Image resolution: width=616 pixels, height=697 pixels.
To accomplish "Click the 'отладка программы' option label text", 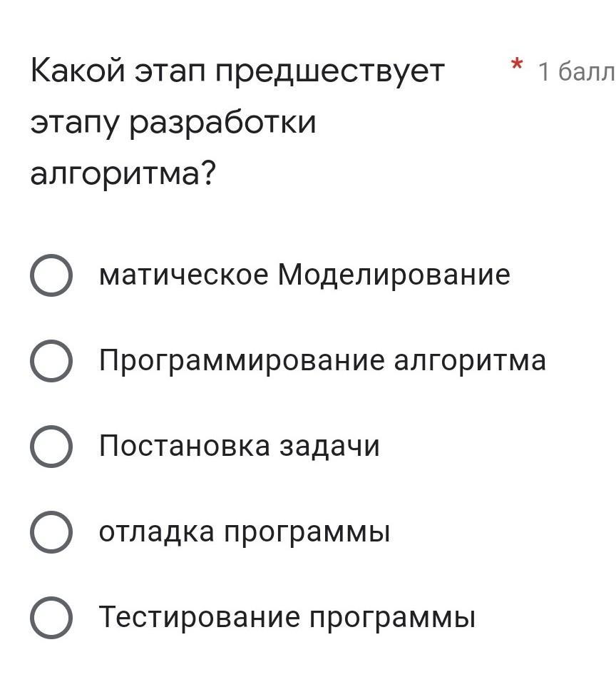I will click(x=245, y=531).
